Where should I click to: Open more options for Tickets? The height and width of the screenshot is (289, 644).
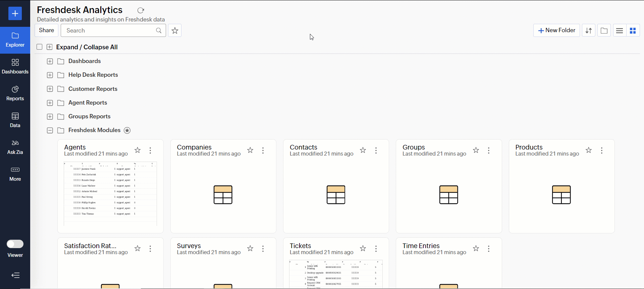click(376, 249)
